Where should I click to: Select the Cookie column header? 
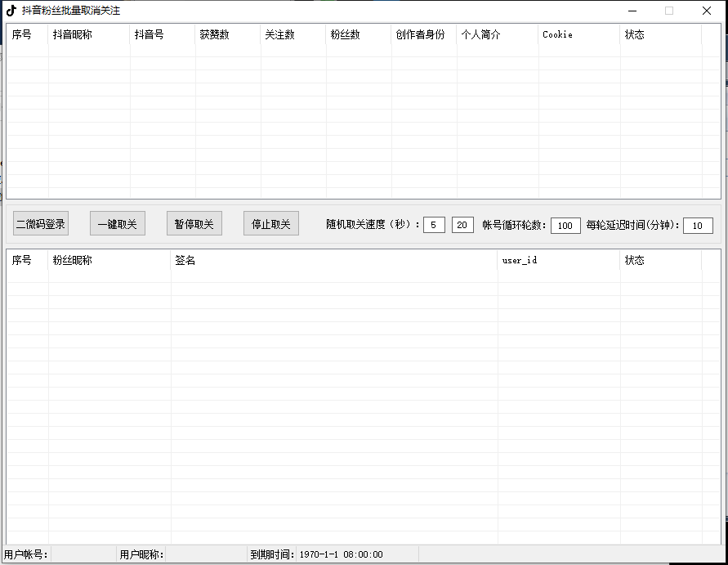pos(579,34)
